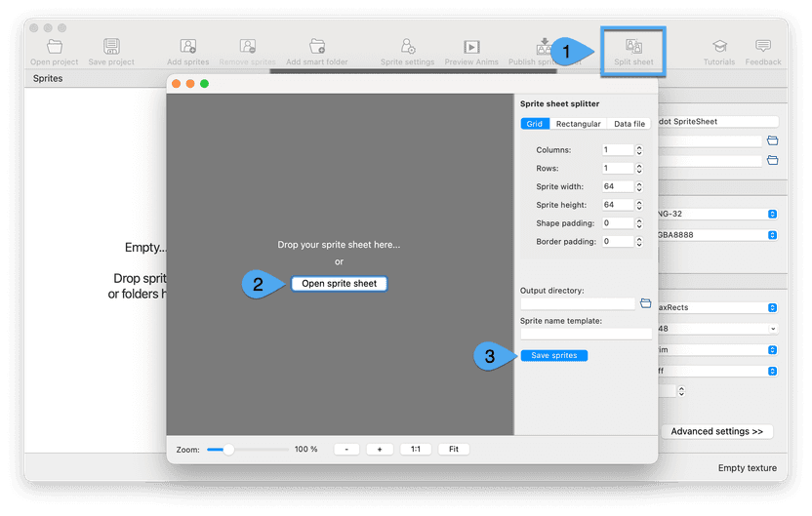Click the Sprite name template field
Image resolution: width=812 pixels, height=516 pixels.
coord(586,334)
